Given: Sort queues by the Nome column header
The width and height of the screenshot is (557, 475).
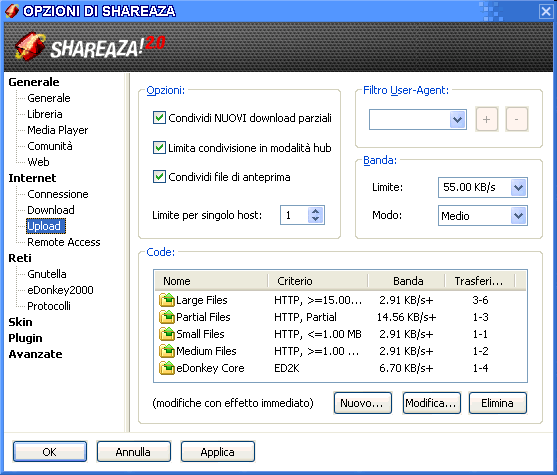Looking at the screenshot, I should point(211,281).
